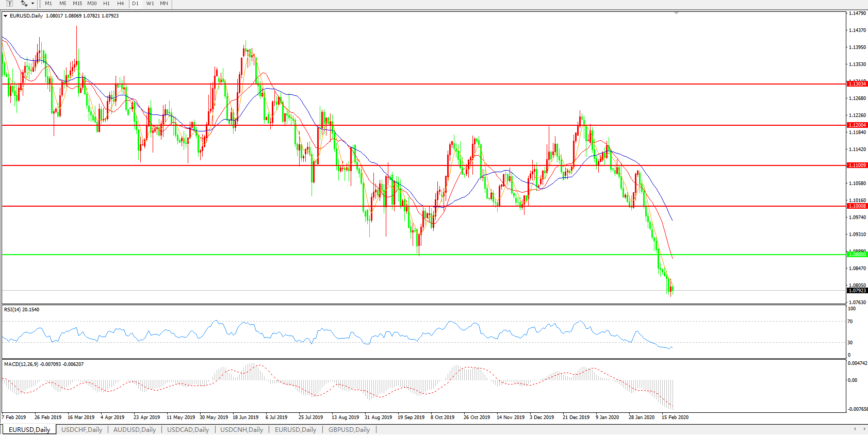Click the red 1.13034 price level label
This screenshot has height=435, width=868.
(x=857, y=84)
